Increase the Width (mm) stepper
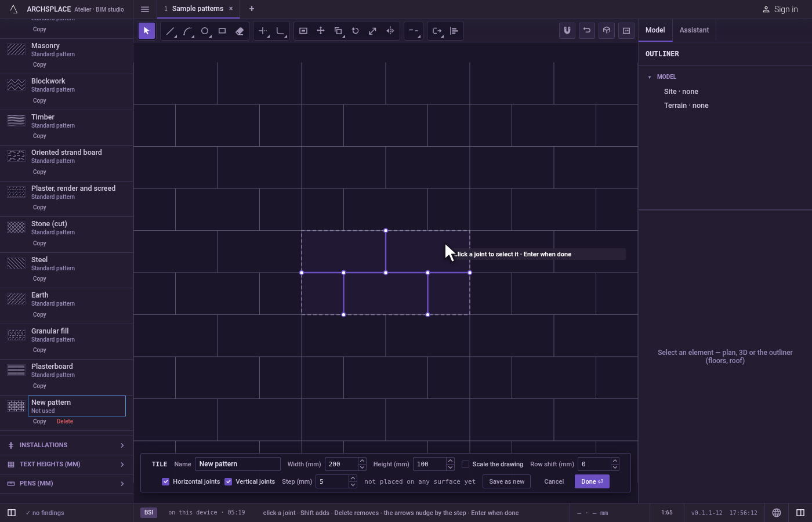Viewport: 812px width, 522px height. [x=362, y=461]
